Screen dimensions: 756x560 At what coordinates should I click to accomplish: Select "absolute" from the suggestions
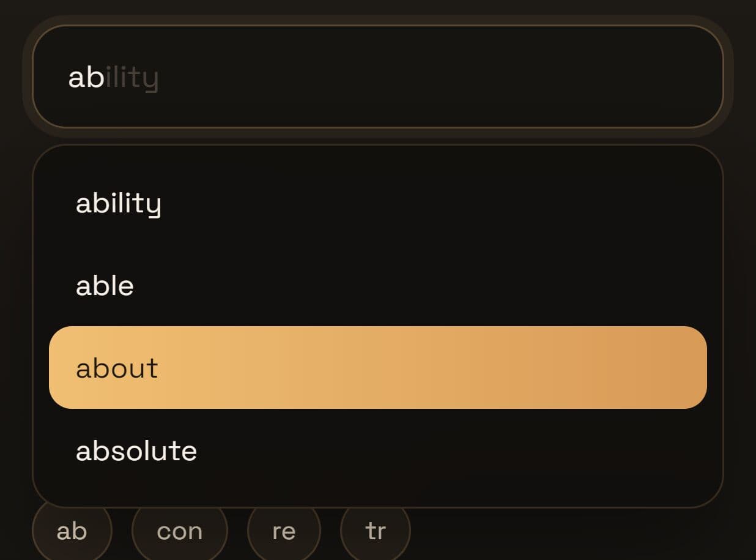[x=377, y=451]
